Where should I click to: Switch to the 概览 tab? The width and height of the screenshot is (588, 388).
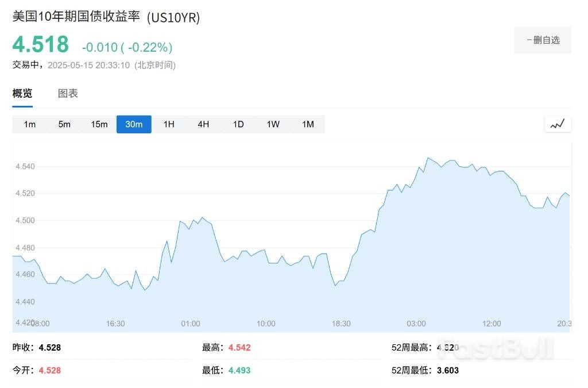22,94
